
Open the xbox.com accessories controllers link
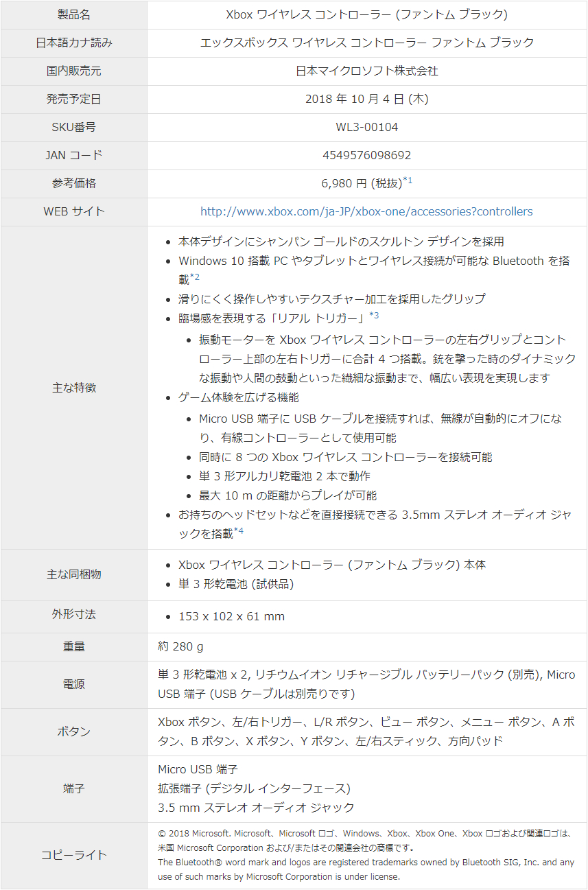(366, 211)
